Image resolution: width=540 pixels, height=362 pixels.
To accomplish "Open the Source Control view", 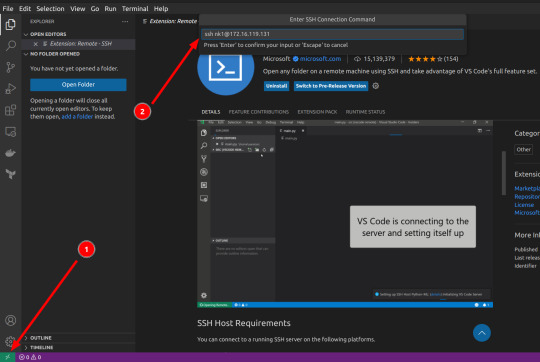I will (x=10, y=67).
